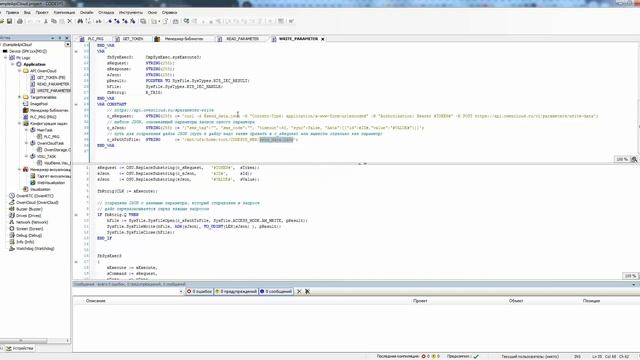Pin the device panel using pin icon
Viewport: 640px width, 360px height.
pos(60,38)
